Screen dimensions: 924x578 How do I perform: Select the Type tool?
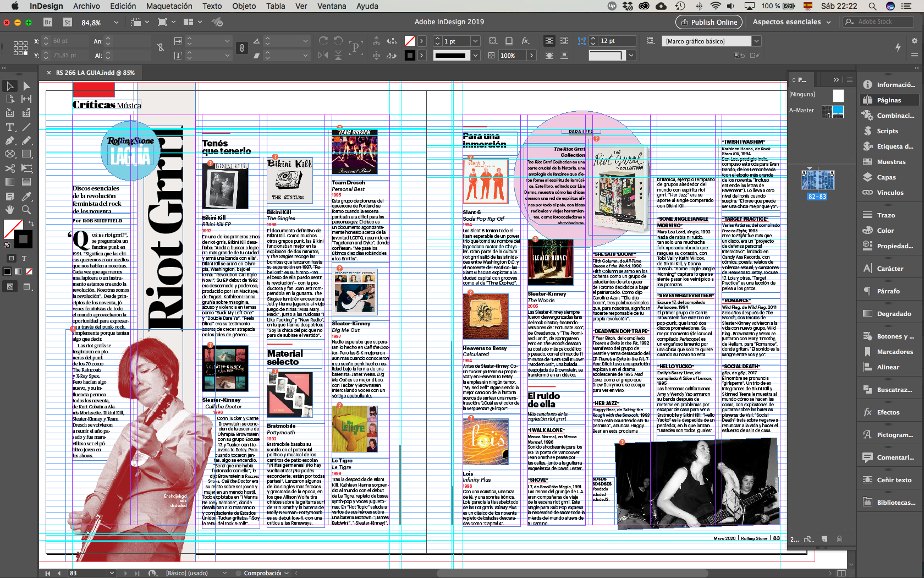tap(10, 127)
